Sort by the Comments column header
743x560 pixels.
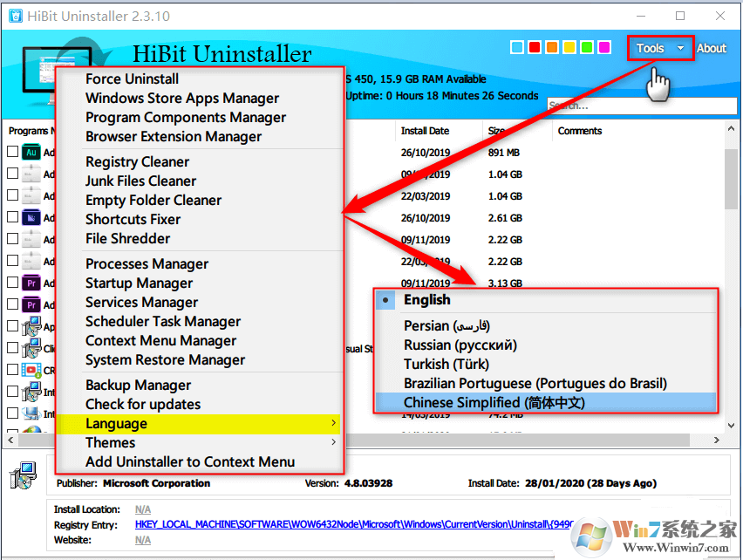coord(580,131)
